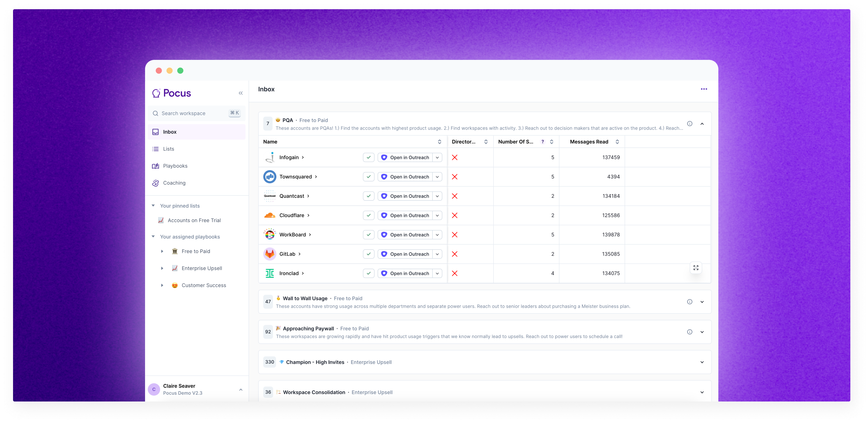Viewport: 868px width, 423px height.
Task: Click the expand fullscreen table icon
Action: tap(696, 268)
